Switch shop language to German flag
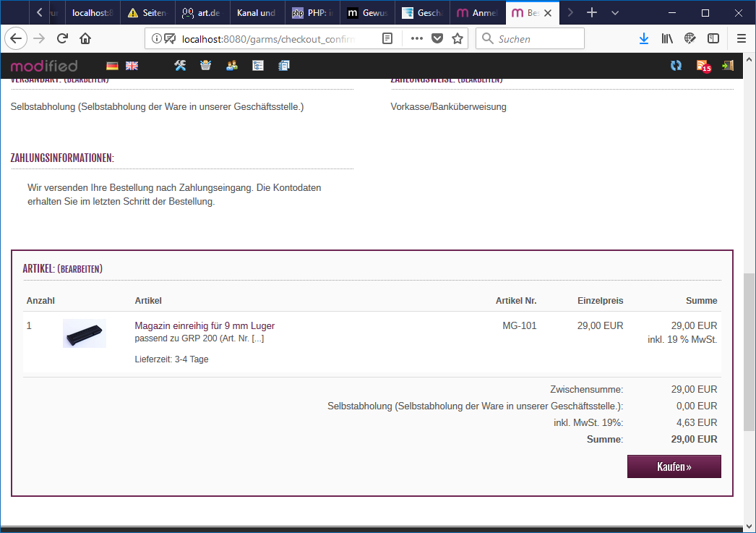Screen dimensions: 756x533 pos(112,66)
